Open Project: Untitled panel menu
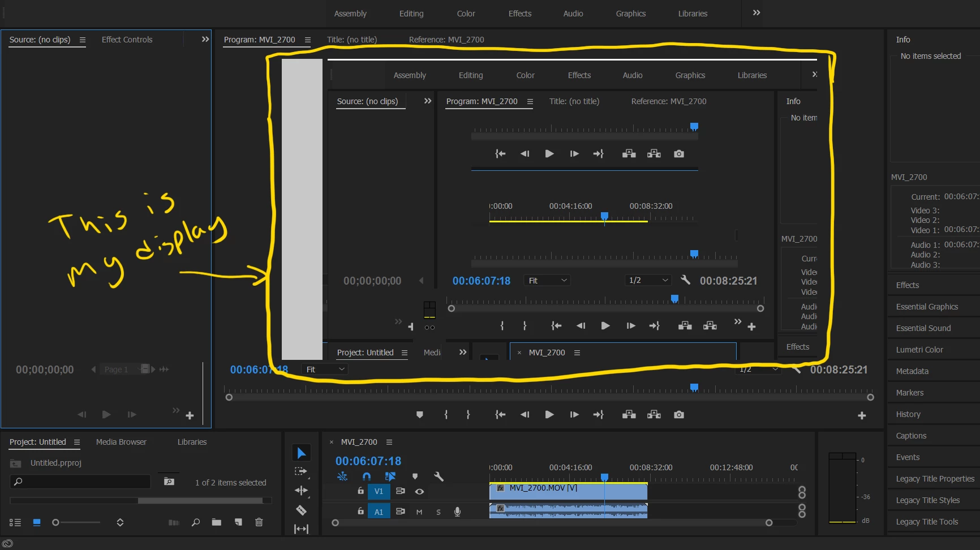Image resolution: width=980 pixels, height=550 pixels. point(77,442)
